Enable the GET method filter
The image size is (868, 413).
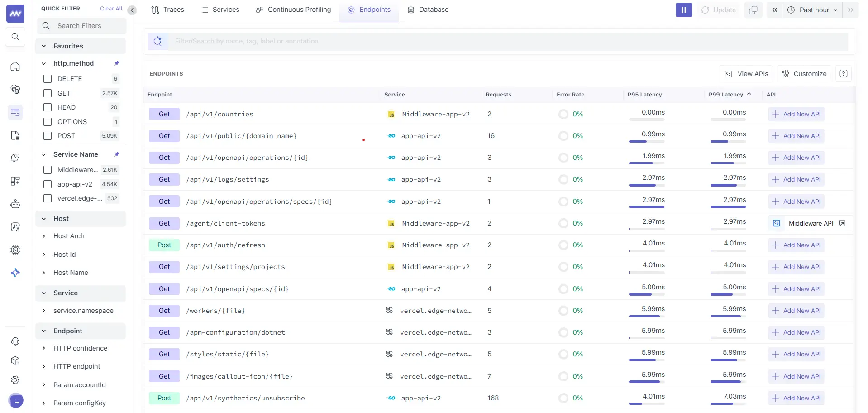[47, 93]
